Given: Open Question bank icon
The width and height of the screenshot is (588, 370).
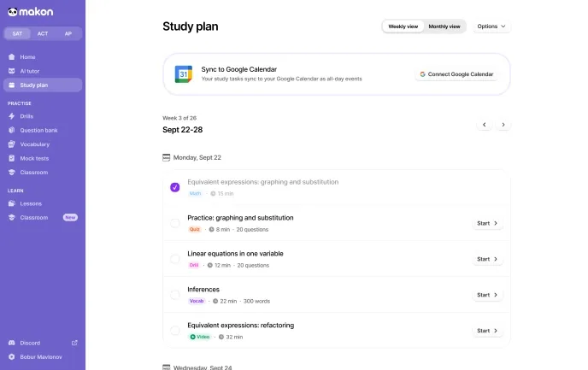Looking at the screenshot, I should tap(12, 130).
